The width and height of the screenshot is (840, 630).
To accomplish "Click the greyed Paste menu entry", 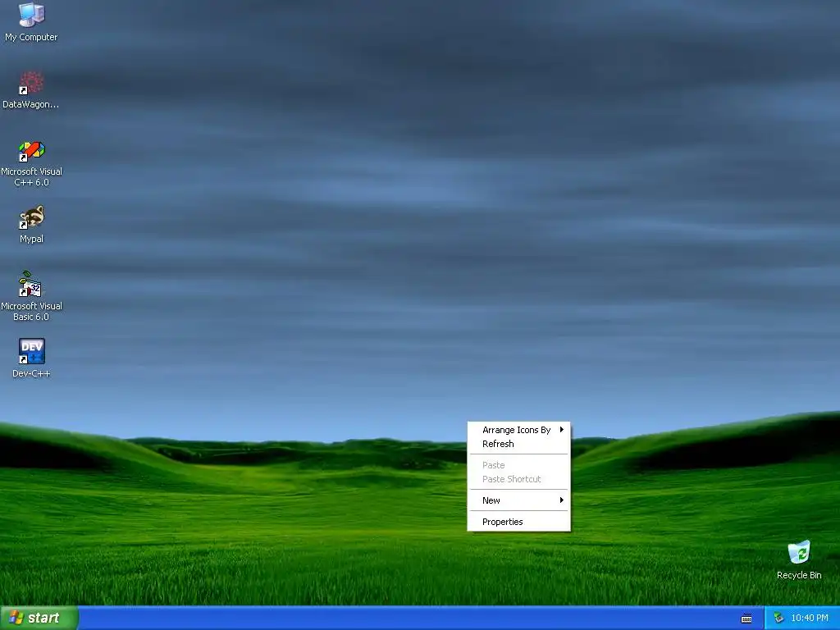I will tap(518, 465).
